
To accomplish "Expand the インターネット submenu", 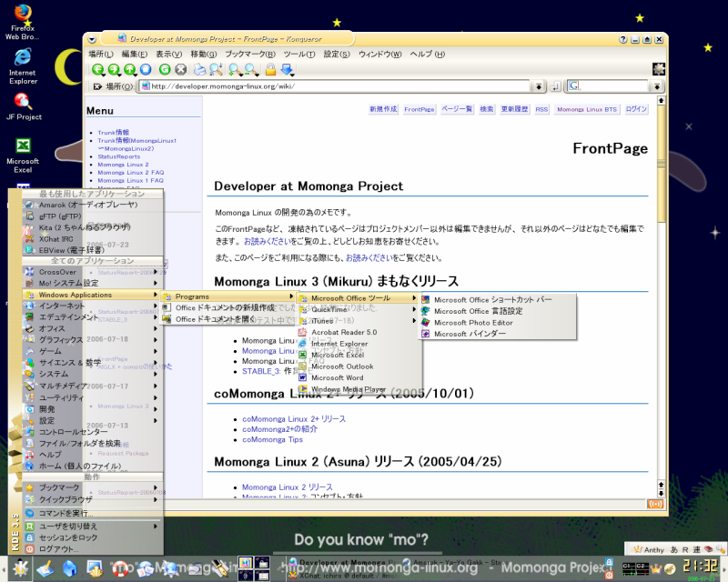I will pos(93,306).
